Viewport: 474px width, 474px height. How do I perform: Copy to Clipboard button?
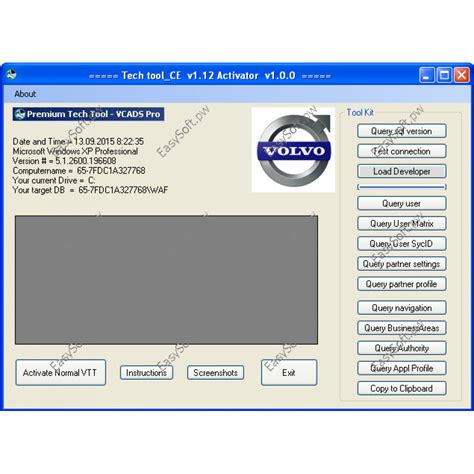click(x=402, y=388)
